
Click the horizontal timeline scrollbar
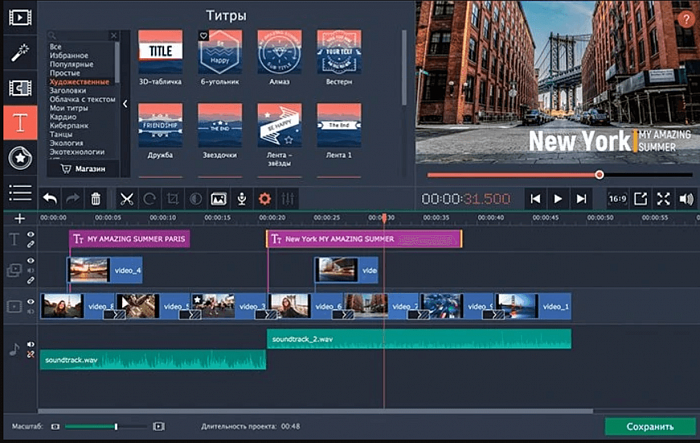pyautogui.click(x=316, y=411)
